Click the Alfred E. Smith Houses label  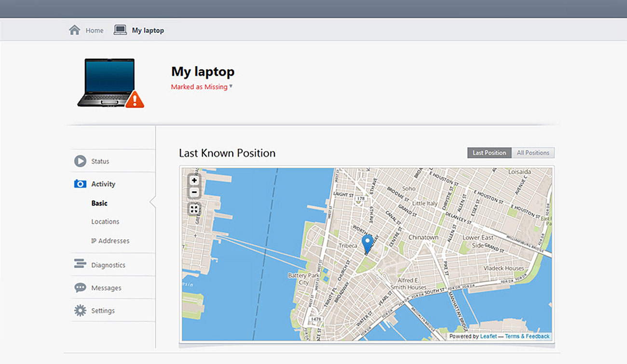(409, 283)
